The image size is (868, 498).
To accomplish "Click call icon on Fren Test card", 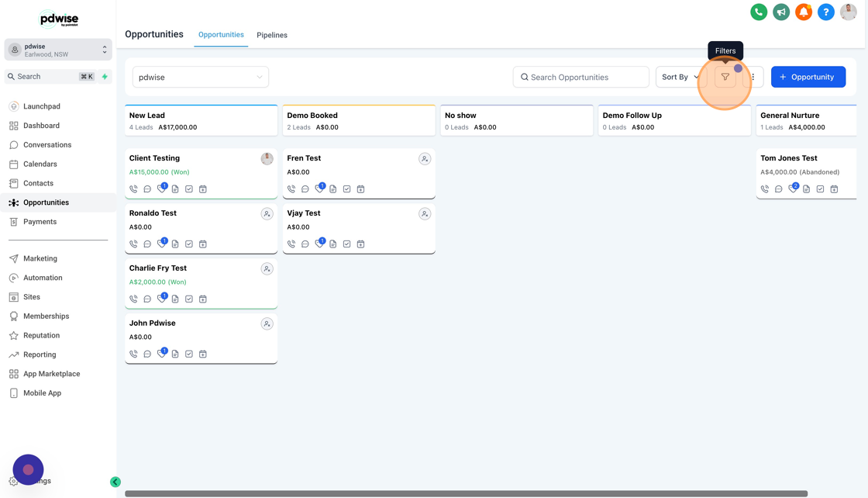I will pos(291,189).
